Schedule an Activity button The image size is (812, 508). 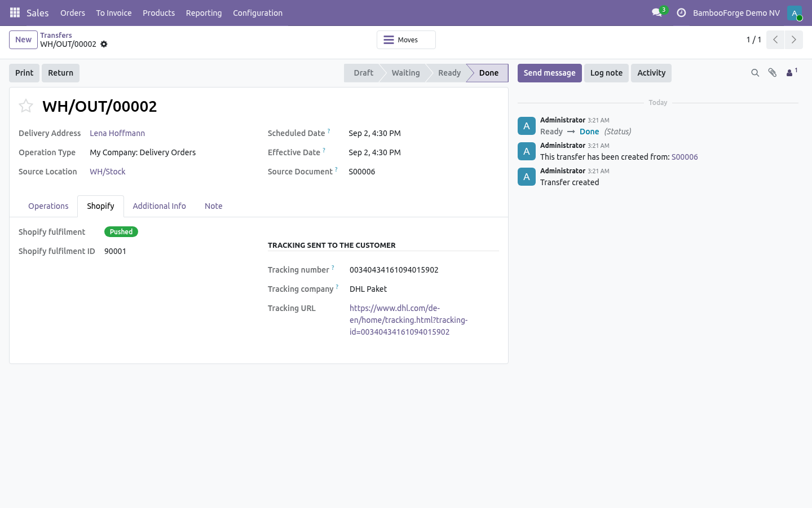[651, 73]
